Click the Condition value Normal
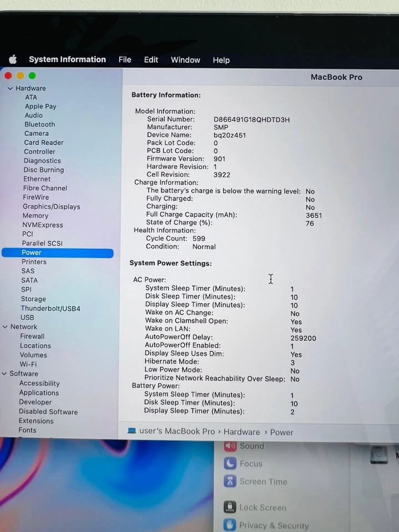Screen dimensions: 399x532 204,247
